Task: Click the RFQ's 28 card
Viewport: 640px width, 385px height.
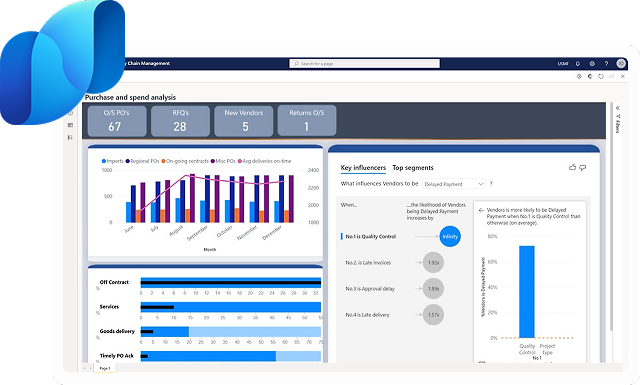Action: (180, 121)
